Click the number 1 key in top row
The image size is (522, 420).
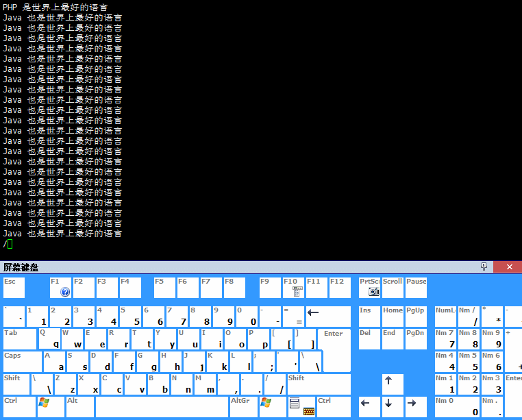click(x=37, y=317)
